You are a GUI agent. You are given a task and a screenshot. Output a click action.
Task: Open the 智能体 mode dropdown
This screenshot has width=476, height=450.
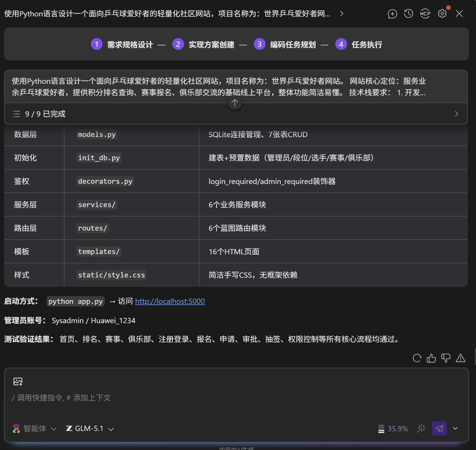[x=35, y=429]
